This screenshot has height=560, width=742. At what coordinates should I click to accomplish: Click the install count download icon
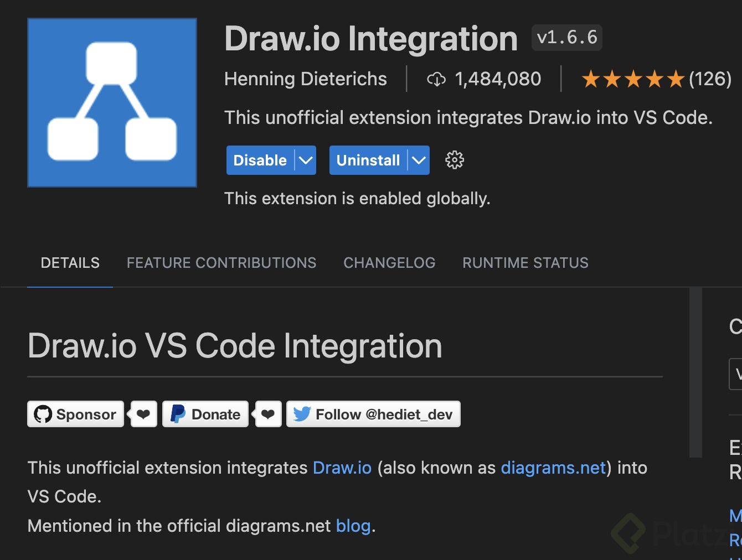436,80
